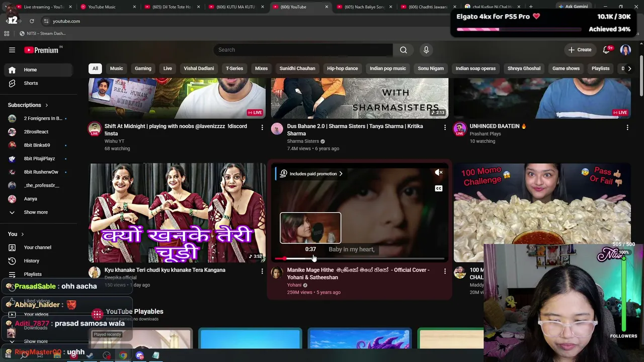Open the YouTube guide hamburger menu

pyautogui.click(x=12, y=50)
